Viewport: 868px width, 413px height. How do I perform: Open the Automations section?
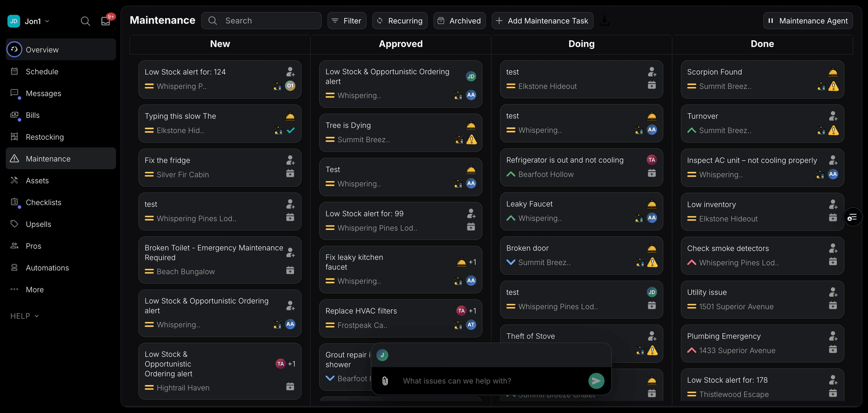point(47,268)
